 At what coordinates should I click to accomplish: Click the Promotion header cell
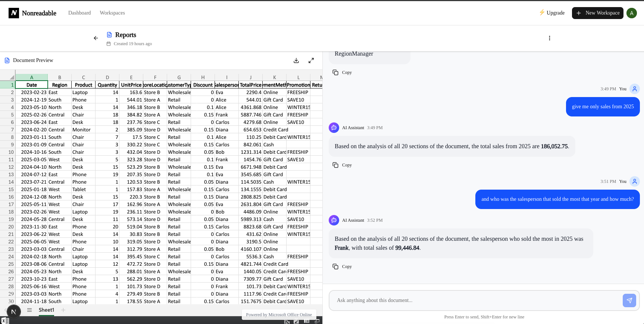click(x=298, y=85)
